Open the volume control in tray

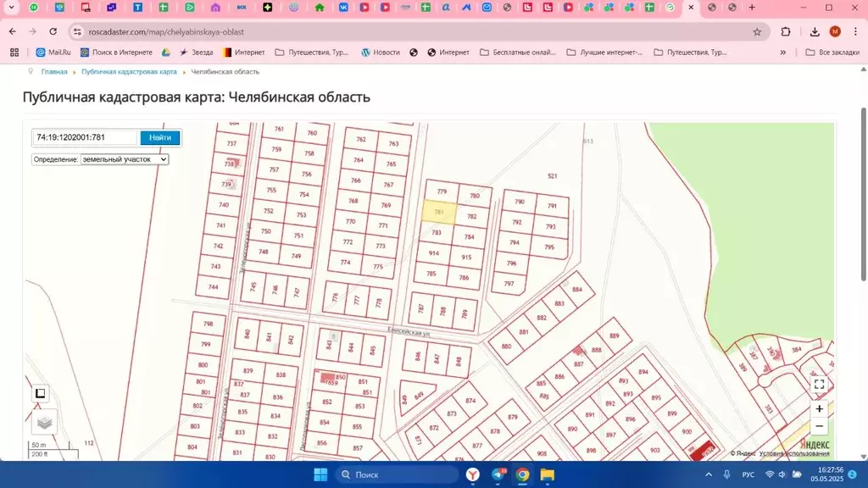pyautogui.click(x=782, y=474)
